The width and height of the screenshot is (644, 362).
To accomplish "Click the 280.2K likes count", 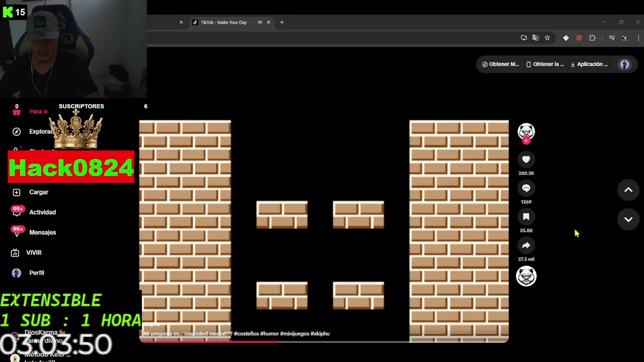I will click(x=526, y=173).
